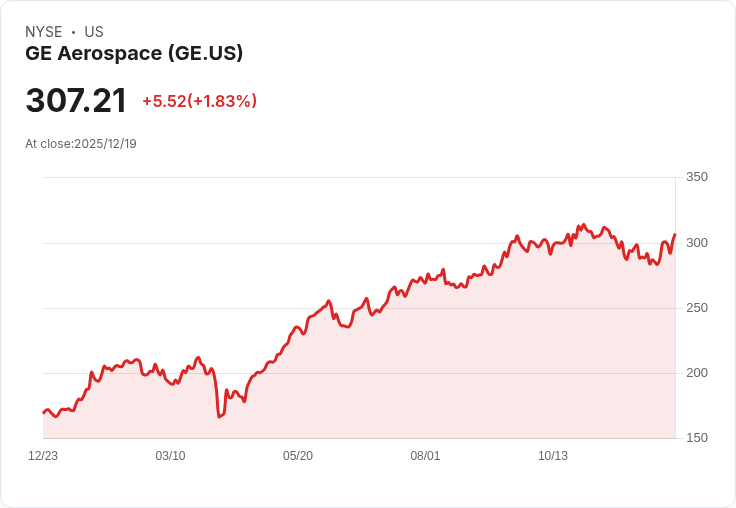Select the 05/20 date on the x-axis
The width and height of the screenshot is (736, 508).
298,456
